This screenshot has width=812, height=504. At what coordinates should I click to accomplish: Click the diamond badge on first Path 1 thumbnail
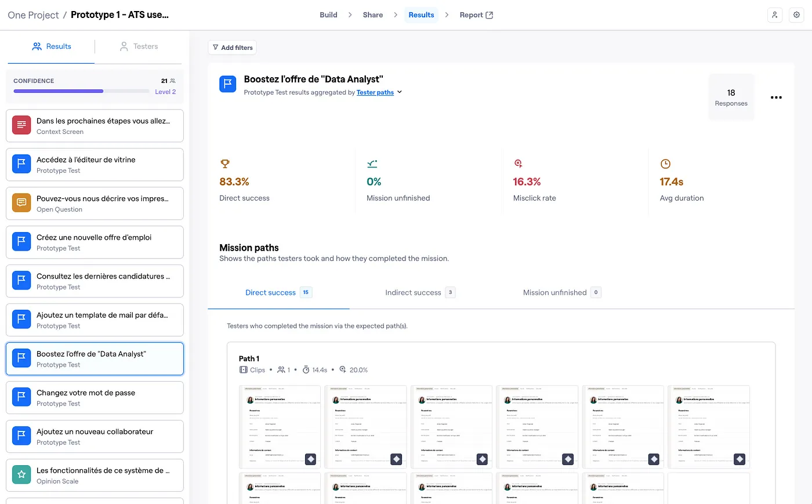(x=311, y=459)
